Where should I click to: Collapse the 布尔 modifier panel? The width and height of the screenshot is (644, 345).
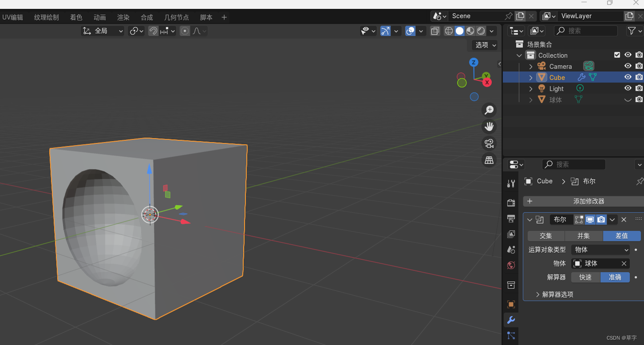click(x=529, y=219)
